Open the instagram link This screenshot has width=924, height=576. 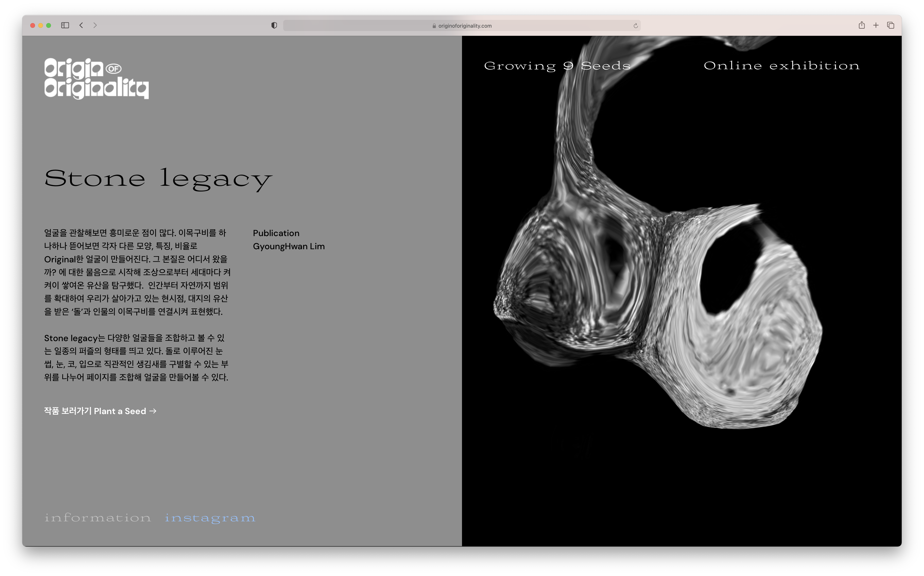coord(210,518)
